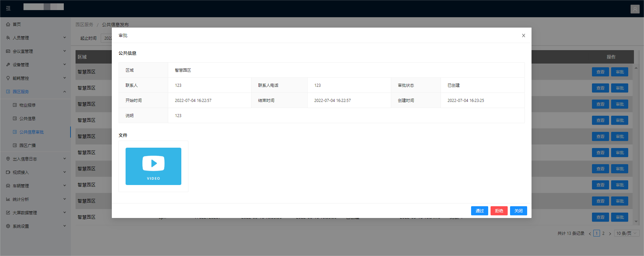Image resolution: width=644 pixels, height=256 pixels.
Task: Click the 车辆管理 car icon
Action: (8, 186)
